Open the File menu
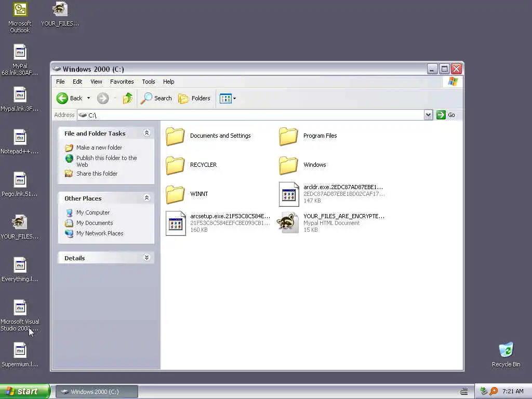The height and width of the screenshot is (399, 532). 60,82
